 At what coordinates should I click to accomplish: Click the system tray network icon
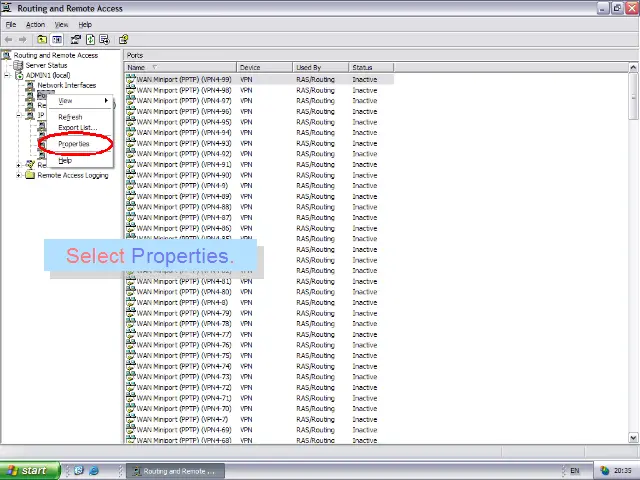pos(604,471)
